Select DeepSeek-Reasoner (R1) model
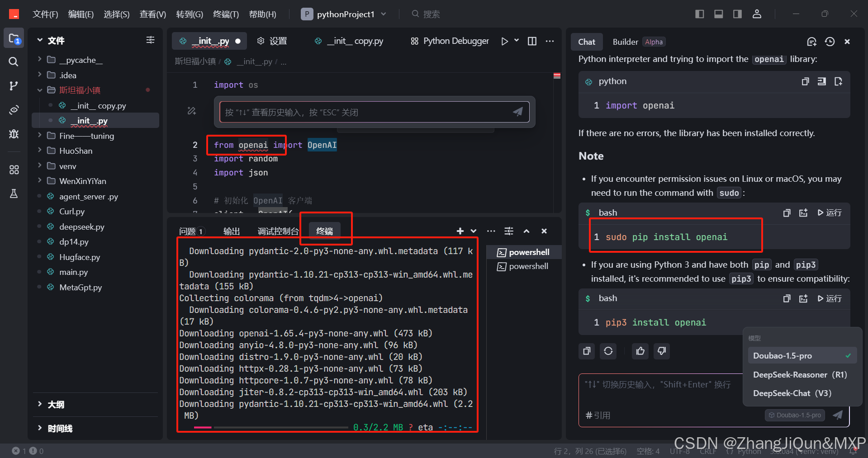Viewport: 868px width, 458px height. click(802, 375)
